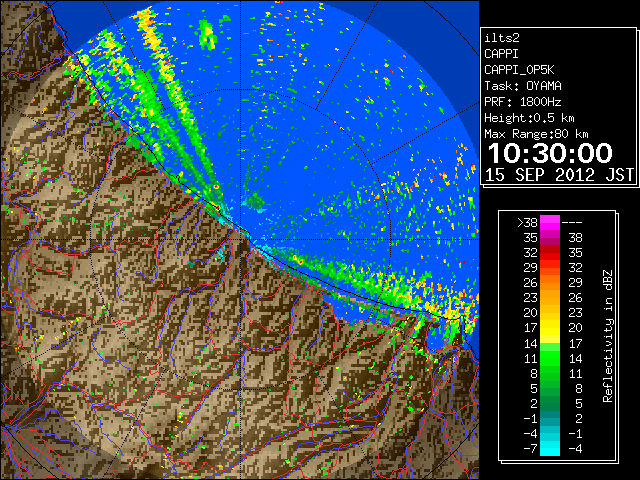Click the green 8 to 11 legend swatch
The height and width of the screenshot is (480, 640).
(x=550, y=373)
